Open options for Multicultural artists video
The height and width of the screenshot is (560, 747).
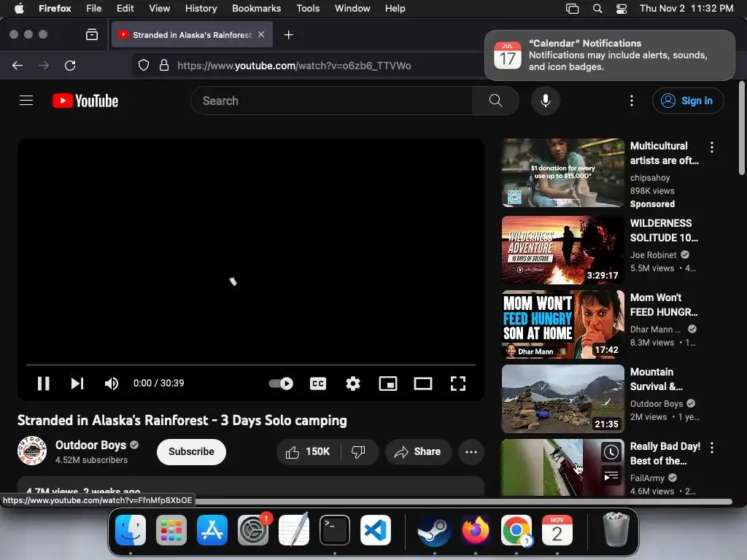click(x=712, y=147)
